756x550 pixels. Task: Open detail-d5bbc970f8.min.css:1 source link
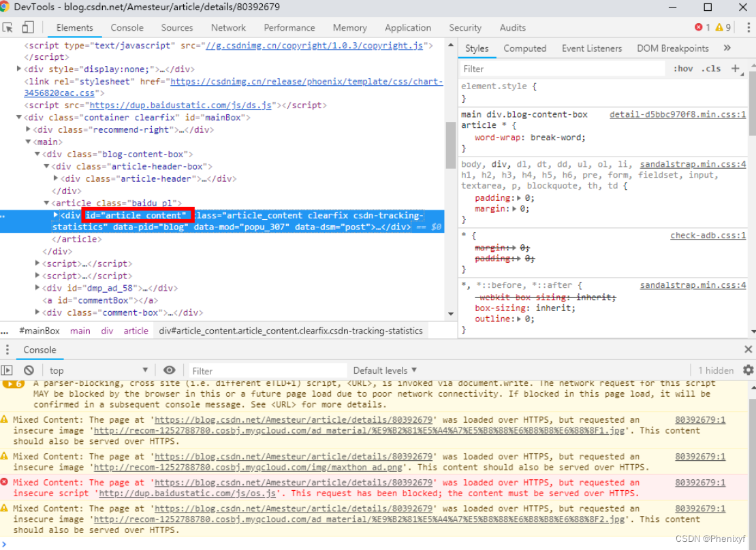click(x=678, y=114)
